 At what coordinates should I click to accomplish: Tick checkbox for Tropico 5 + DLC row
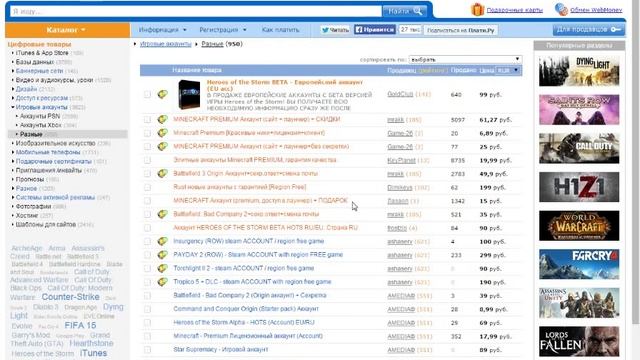point(147,282)
